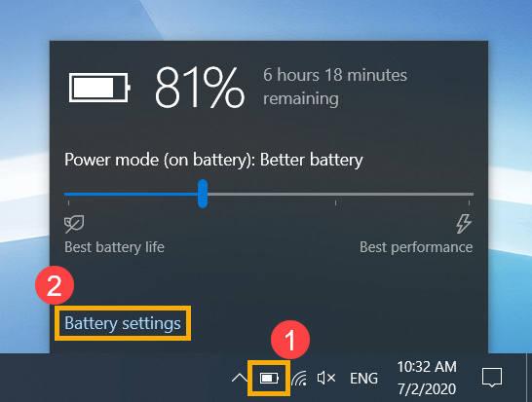This screenshot has height=402, width=532.
Task: Click the lightning bolt performance icon
Action: tap(464, 224)
